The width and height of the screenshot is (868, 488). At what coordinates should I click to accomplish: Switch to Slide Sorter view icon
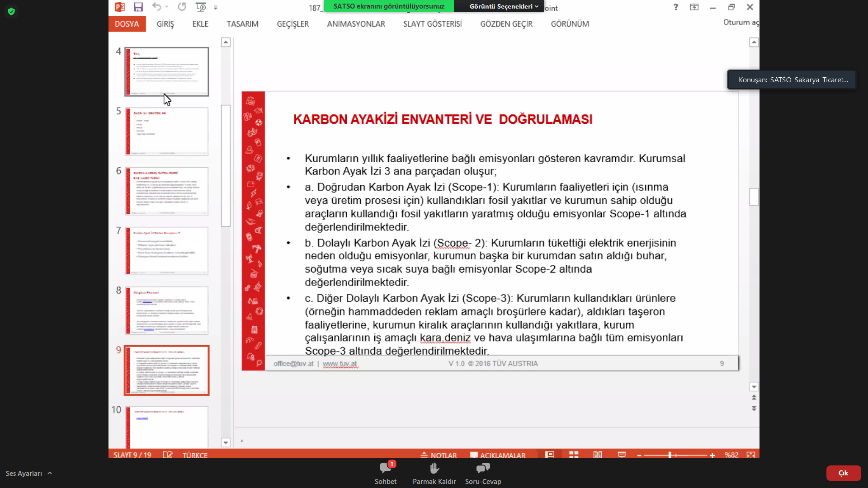pyautogui.click(x=574, y=455)
